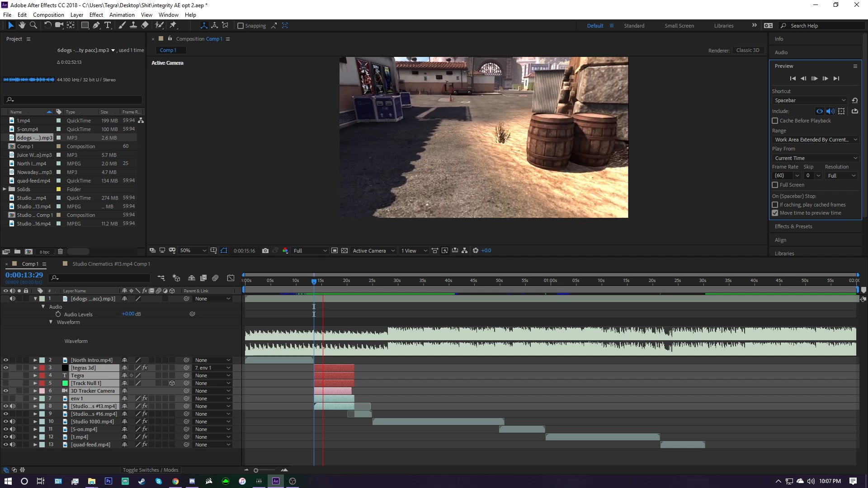Open the viewer resolution Full dropdown
The image size is (868, 488).
(310, 251)
